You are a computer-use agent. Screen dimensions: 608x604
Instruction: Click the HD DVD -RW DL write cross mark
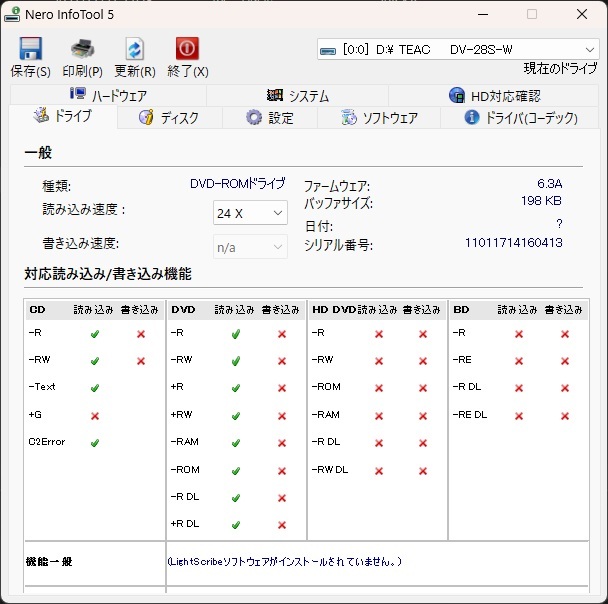(x=423, y=471)
